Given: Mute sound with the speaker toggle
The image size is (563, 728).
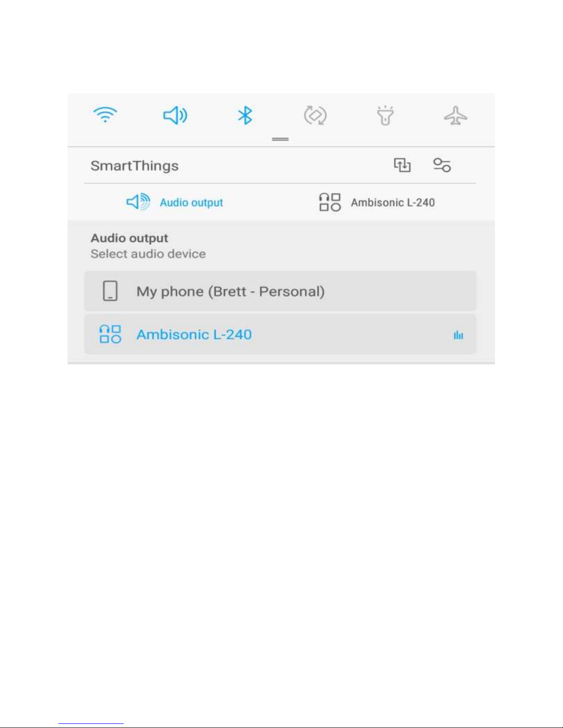Looking at the screenshot, I should (175, 115).
